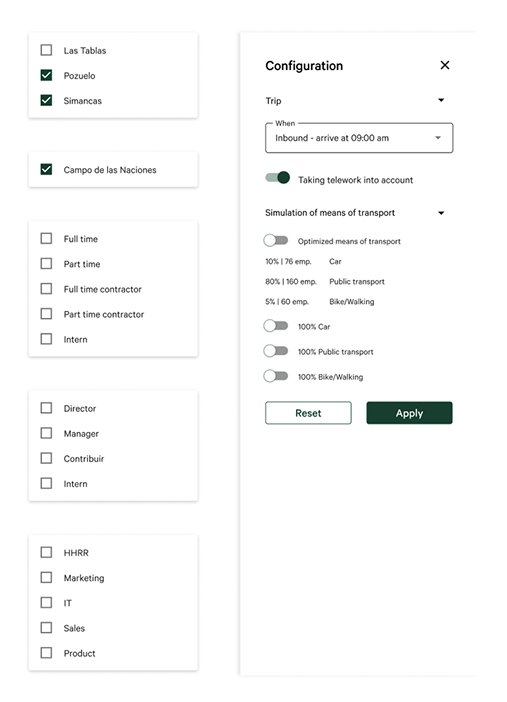Click the Reset button

[x=308, y=413]
